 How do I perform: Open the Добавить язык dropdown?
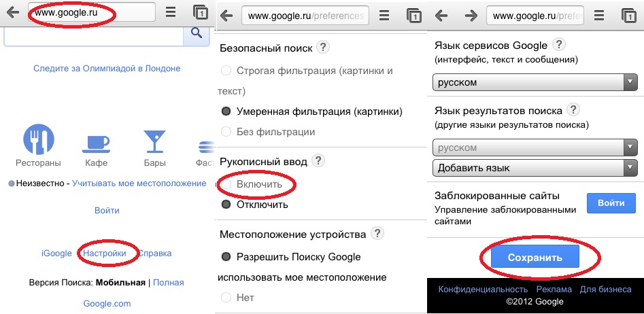[x=535, y=167]
